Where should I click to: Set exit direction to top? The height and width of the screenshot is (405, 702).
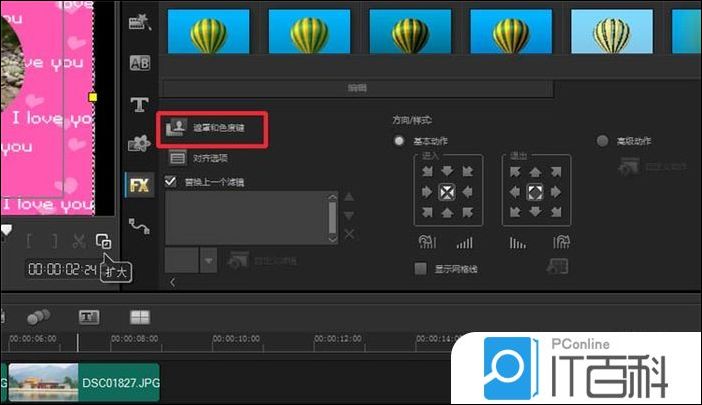click(535, 171)
